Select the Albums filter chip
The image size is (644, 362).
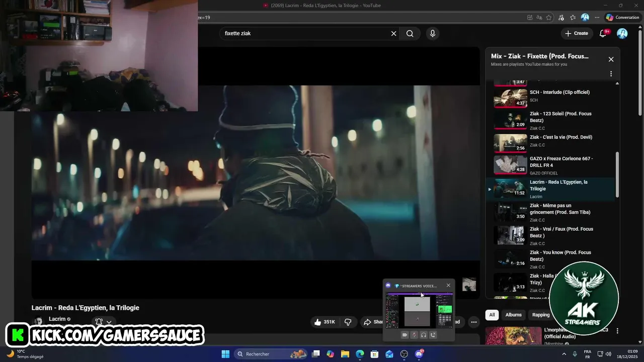point(513,315)
